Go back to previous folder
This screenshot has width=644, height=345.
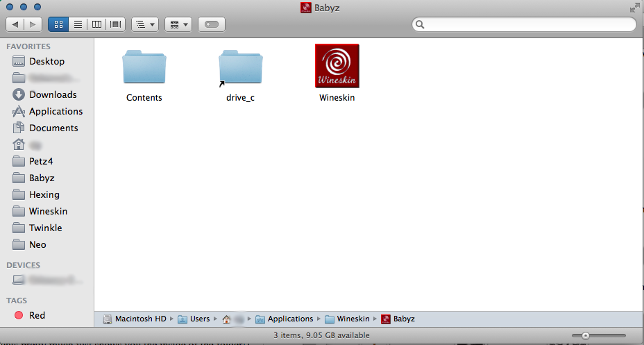pos(15,24)
